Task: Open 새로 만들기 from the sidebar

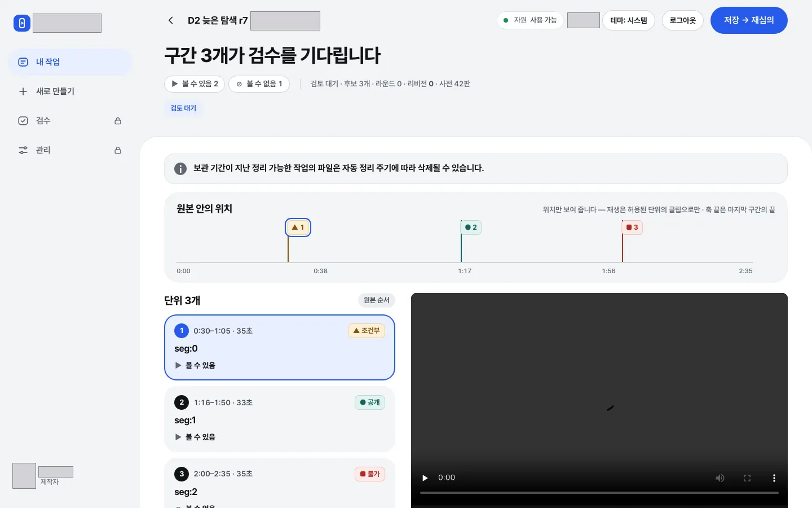Action: point(70,91)
